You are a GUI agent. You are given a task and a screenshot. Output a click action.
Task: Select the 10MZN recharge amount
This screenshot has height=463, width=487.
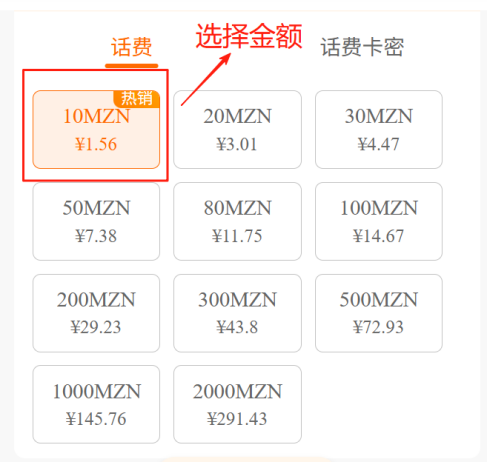coord(96,129)
